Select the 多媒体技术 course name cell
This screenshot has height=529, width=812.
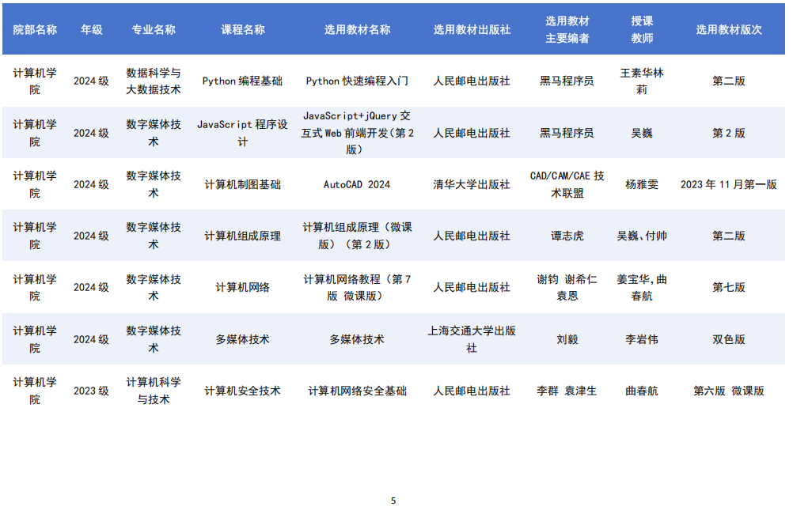click(242, 339)
